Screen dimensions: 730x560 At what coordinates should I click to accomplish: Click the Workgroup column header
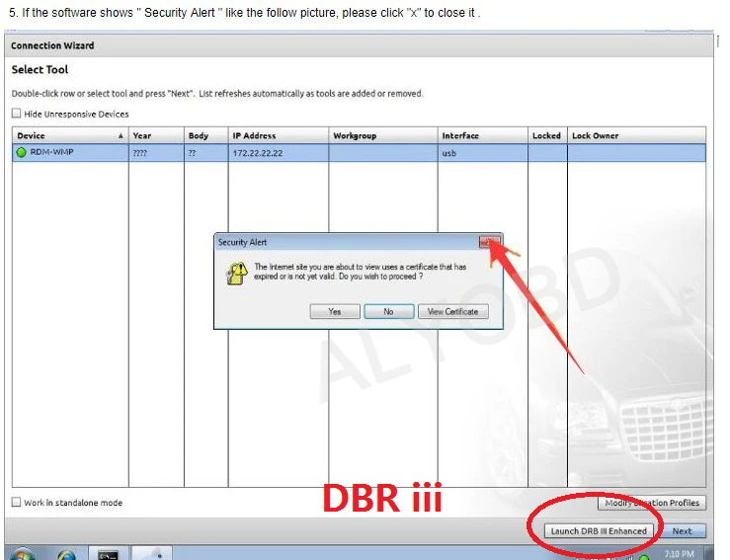[x=383, y=135]
